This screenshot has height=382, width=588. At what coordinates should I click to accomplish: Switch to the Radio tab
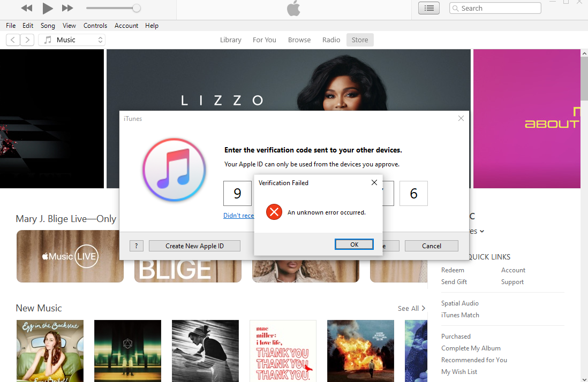coord(331,40)
